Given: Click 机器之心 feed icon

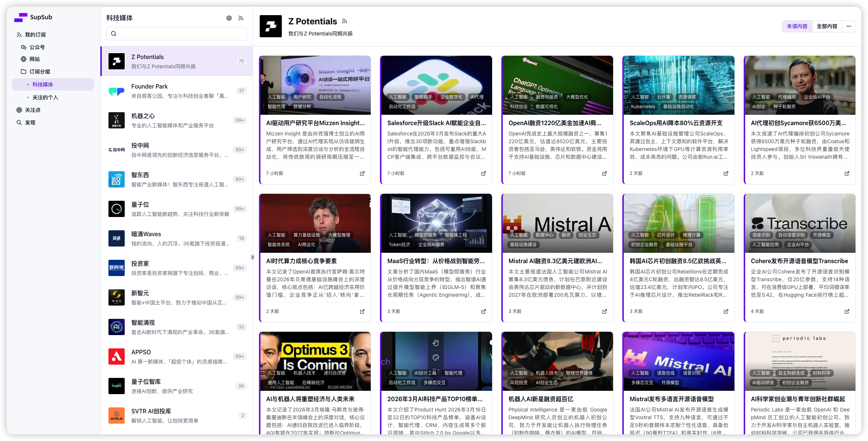Looking at the screenshot, I should coord(117,120).
